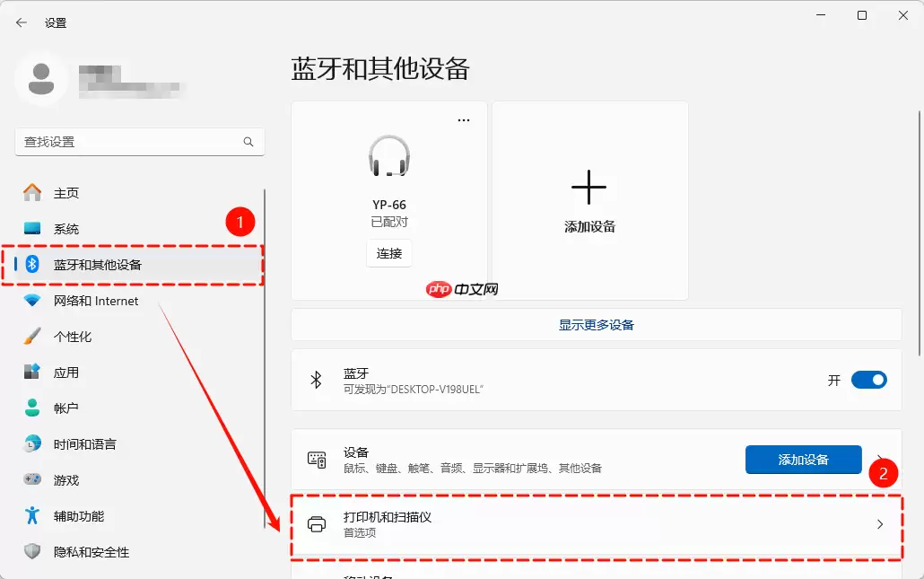Click the Personalization (个性化) brush icon

(x=32, y=336)
